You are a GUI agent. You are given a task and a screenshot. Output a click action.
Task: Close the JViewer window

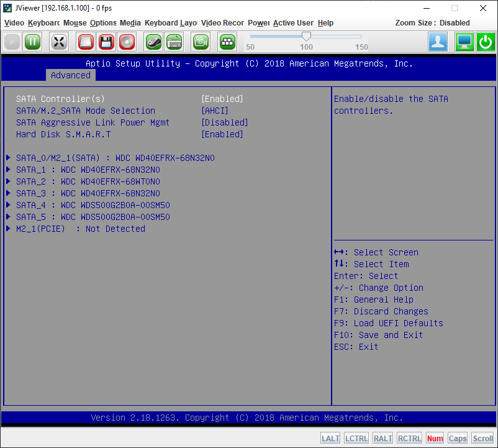[x=483, y=8]
